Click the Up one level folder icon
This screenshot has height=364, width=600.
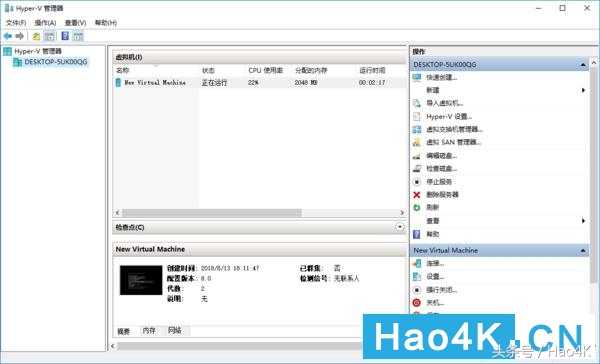point(36,36)
